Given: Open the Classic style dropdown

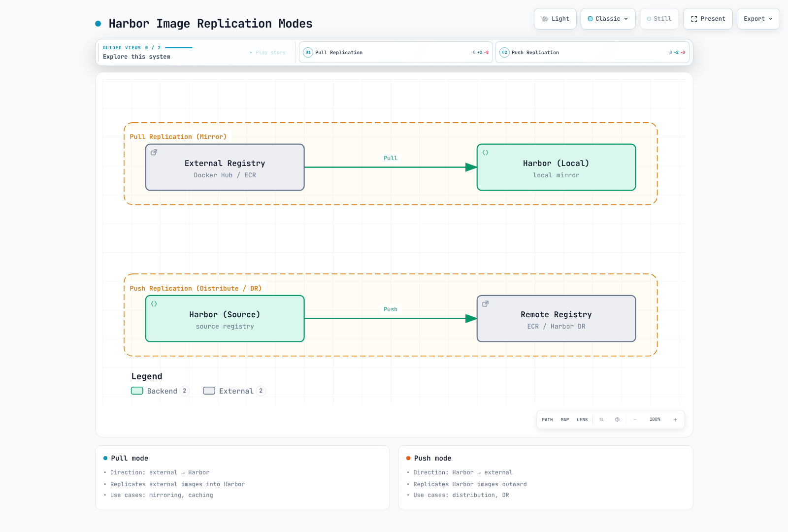Looking at the screenshot, I should 608,19.
